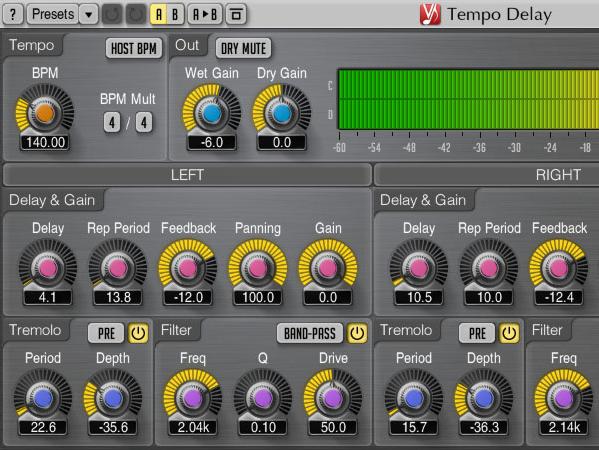
Task: Open the BPM Mult denominator selector
Action: click(x=144, y=123)
